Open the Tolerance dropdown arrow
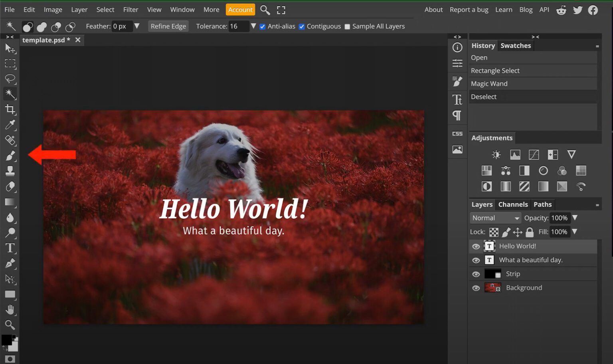 point(253,26)
